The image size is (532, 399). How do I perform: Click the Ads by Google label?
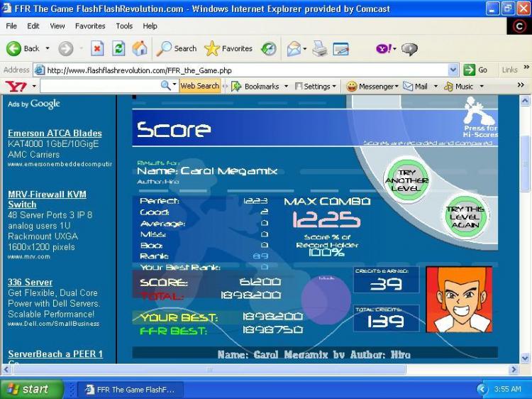33,104
